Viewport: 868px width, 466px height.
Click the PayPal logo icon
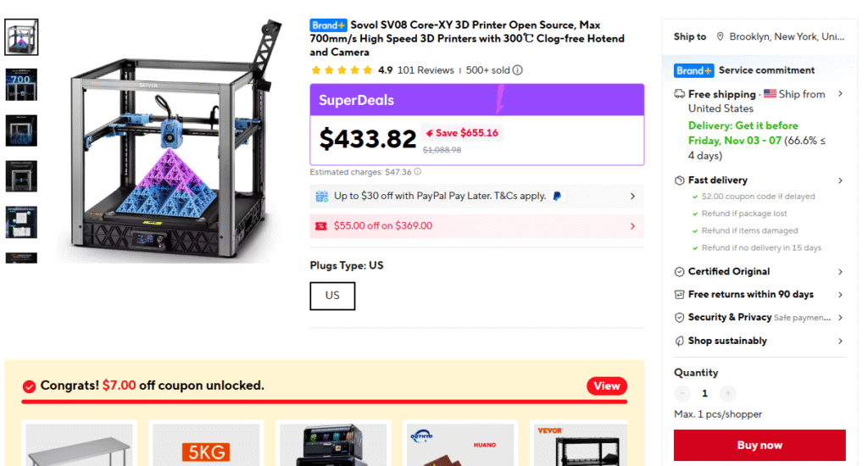click(x=557, y=196)
